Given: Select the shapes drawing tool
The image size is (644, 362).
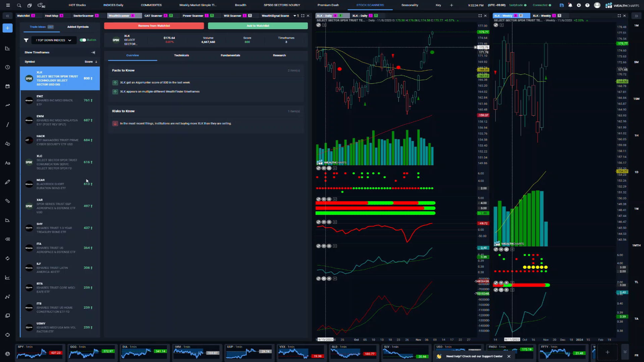Looking at the screenshot, I should click(x=7, y=144).
